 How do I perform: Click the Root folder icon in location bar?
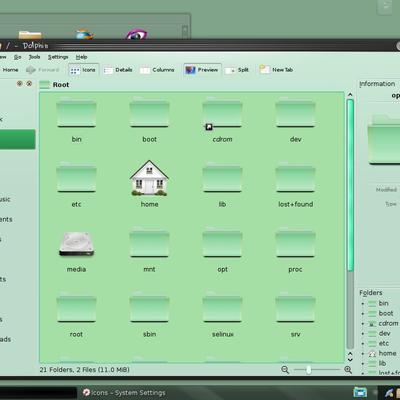[x=45, y=85]
